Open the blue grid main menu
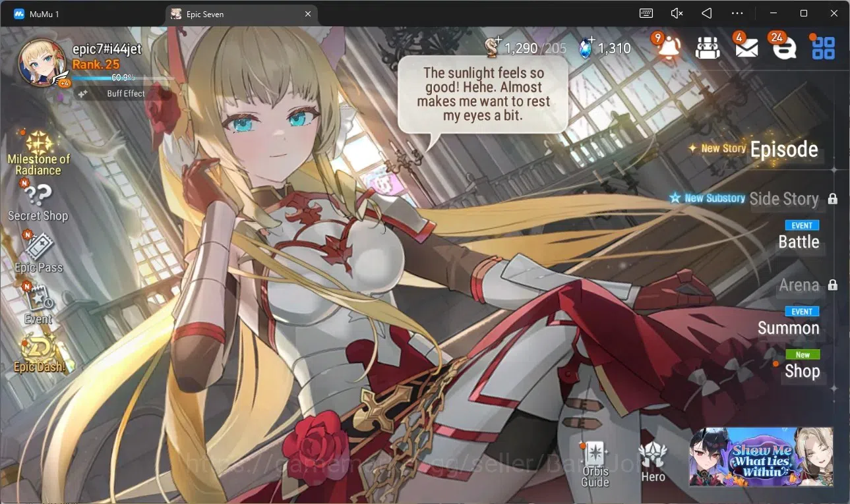The width and height of the screenshot is (850, 504). point(823,47)
